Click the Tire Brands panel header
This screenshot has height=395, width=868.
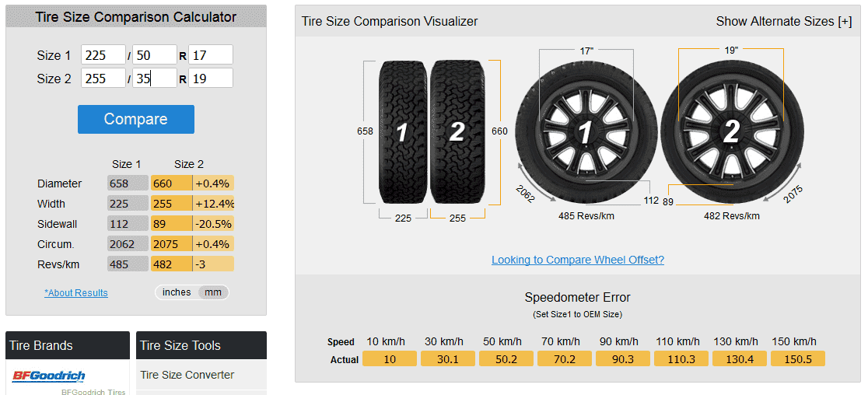coord(68,345)
